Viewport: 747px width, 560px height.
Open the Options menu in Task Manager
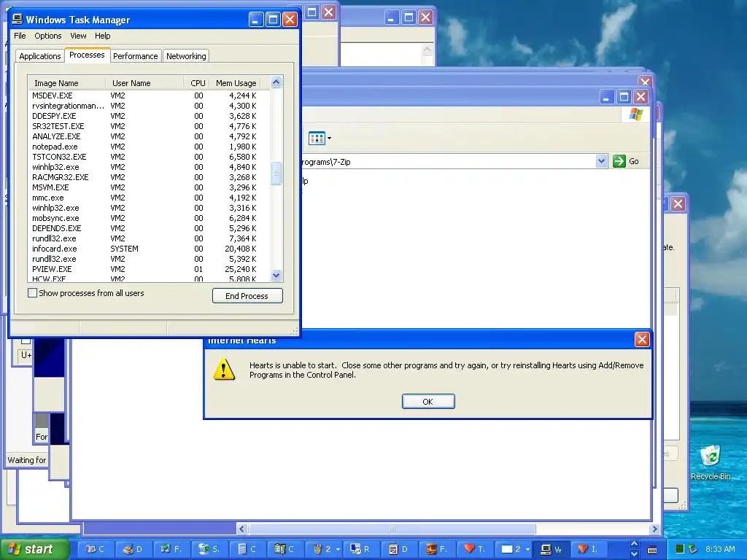(47, 36)
